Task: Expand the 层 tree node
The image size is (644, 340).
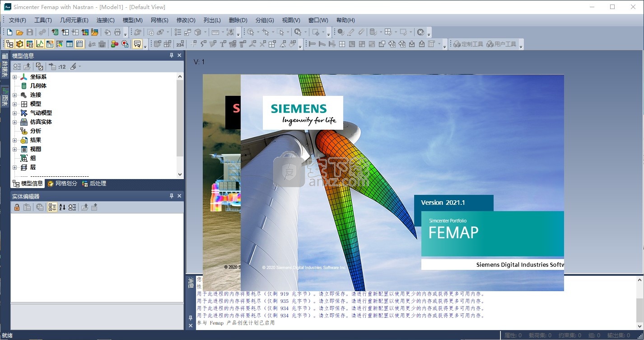Action: click(14, 167)
